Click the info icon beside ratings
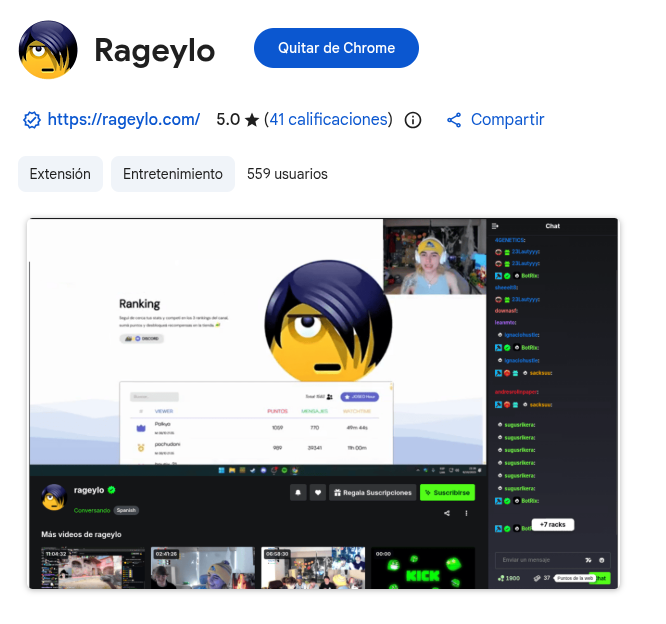Screen dimensions: 666x624 pos(413,120)
